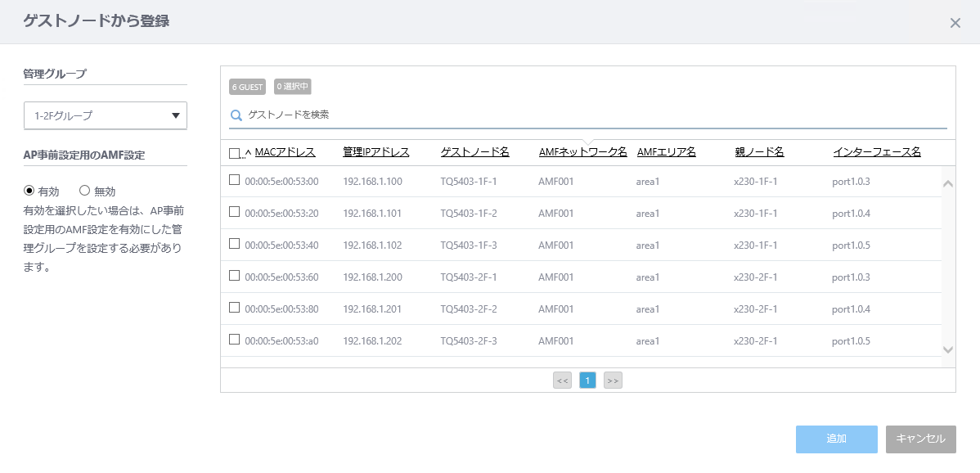Click the キャンセル button
Screen dimensions: 980x473
coord(920,439)
